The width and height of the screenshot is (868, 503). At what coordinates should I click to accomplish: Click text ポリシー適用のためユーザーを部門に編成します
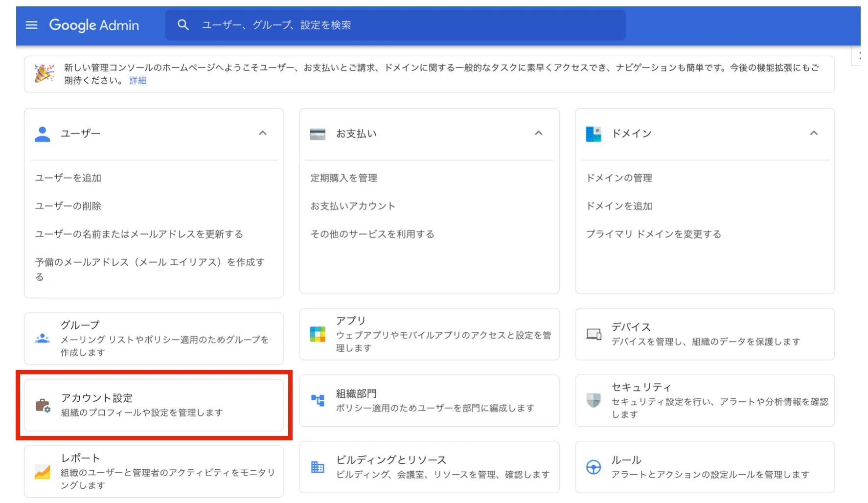pos(435,408)
